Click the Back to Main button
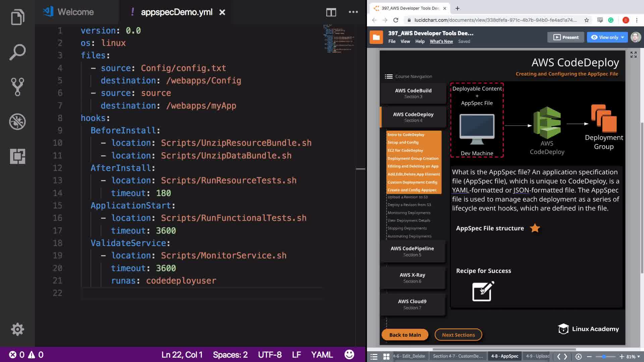This screenshot has width=644, height=362. point(405,335)
